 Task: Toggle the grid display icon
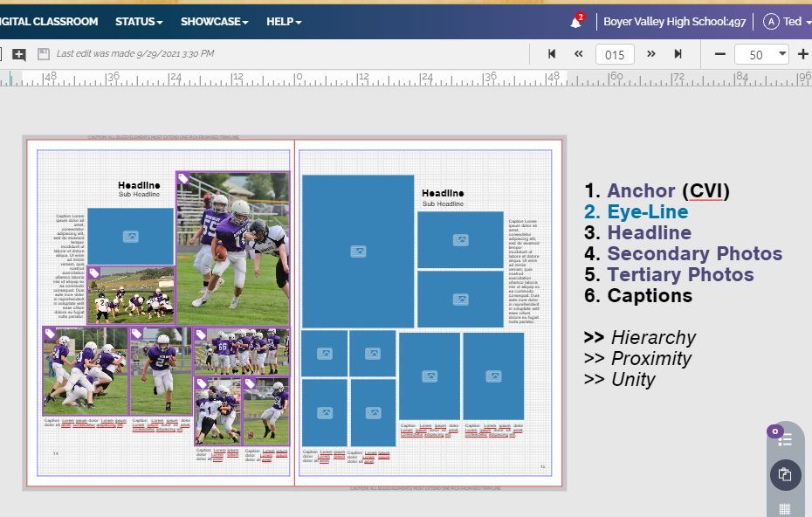(784, 508)
